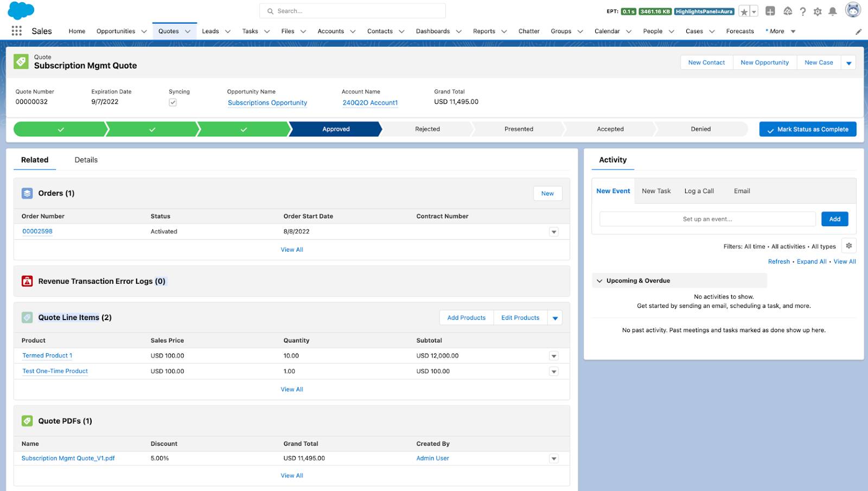Open row actions for Subscription Mgmt Quote_V1.pdf
This screenshot has width=868, height=491.
(554, 458)
